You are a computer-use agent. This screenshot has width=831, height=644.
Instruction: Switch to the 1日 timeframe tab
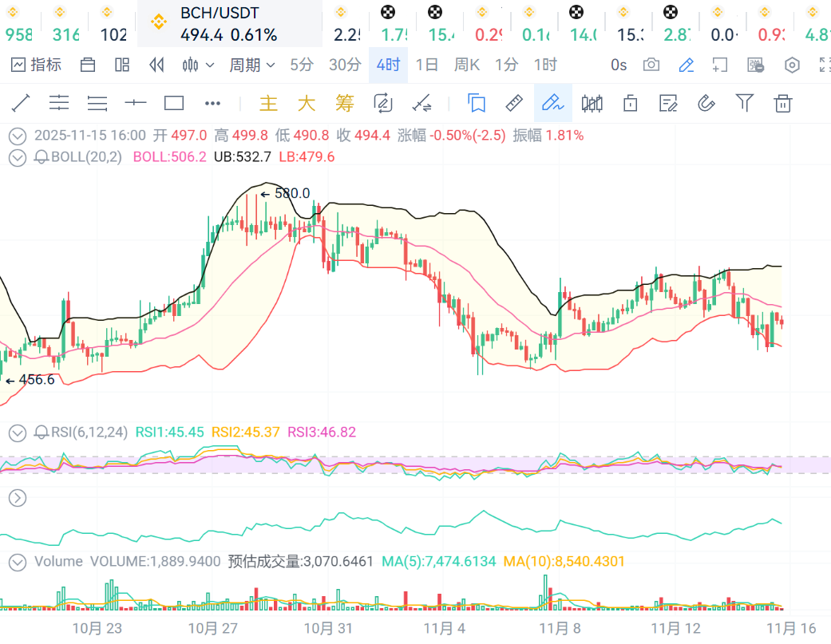(x=427, y=65)
